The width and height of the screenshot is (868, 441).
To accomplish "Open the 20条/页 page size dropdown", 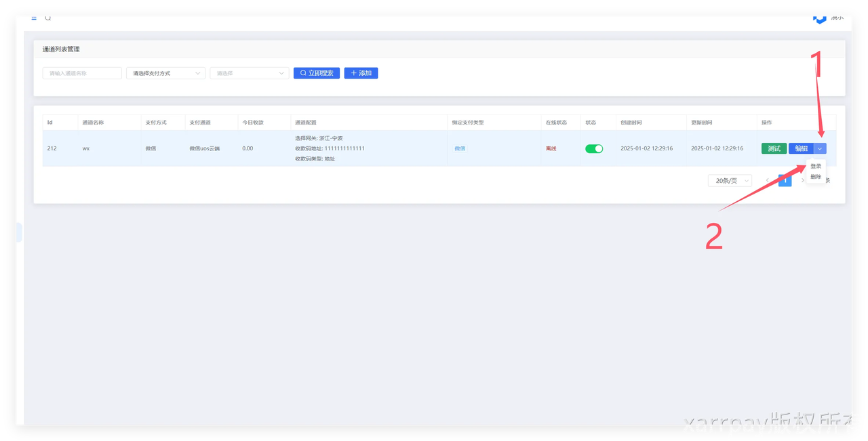I will click(x=730, y=181).
